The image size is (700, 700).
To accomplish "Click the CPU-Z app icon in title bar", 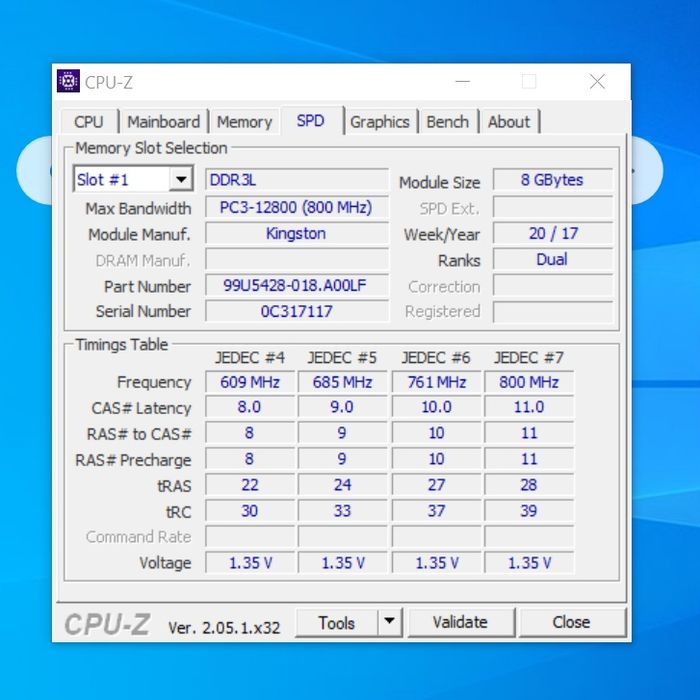I will (68, 81).
